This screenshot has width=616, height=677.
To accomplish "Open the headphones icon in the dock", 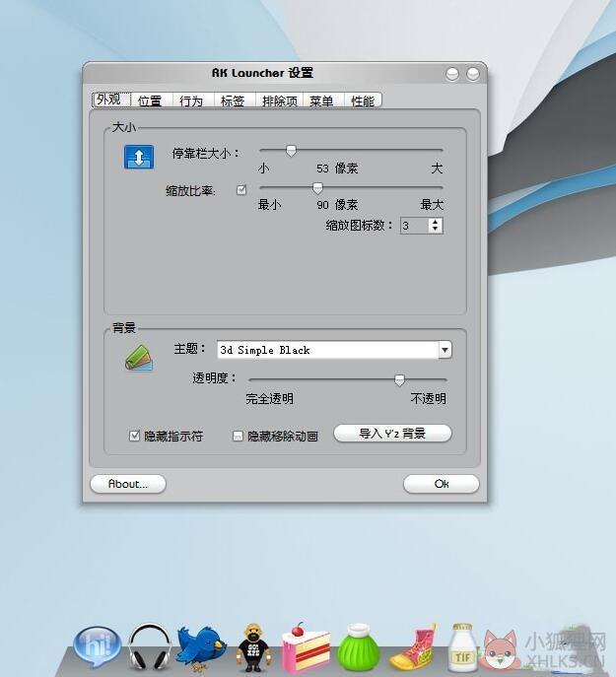I will [x=150, y=646].
